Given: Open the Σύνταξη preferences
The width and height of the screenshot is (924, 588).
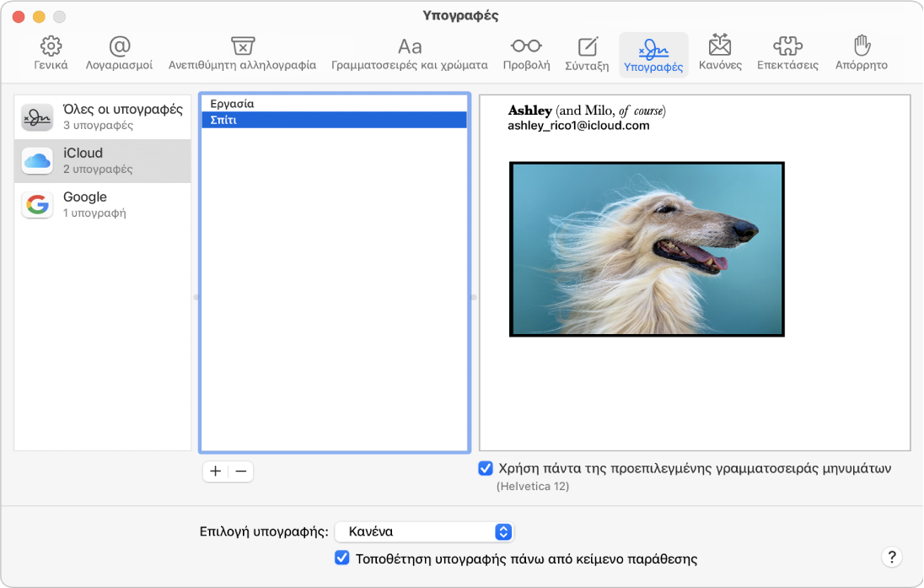Looking at the screenshot, I should pos(587,53).
